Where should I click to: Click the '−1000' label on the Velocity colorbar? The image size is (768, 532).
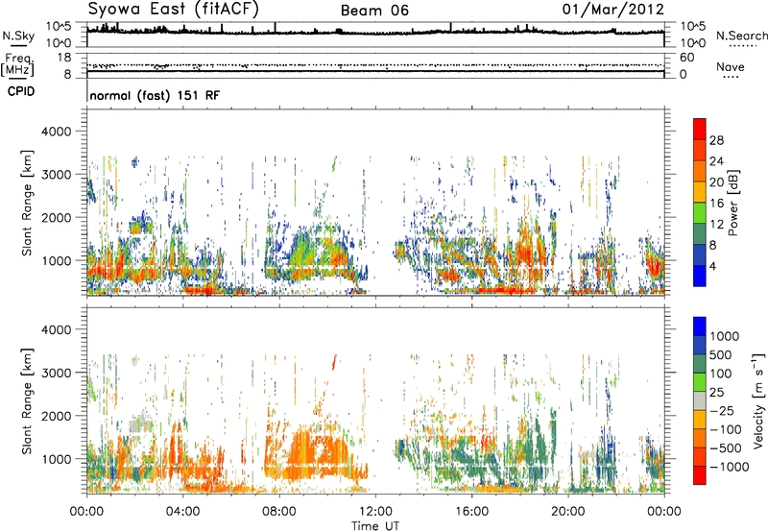[730, 467]
